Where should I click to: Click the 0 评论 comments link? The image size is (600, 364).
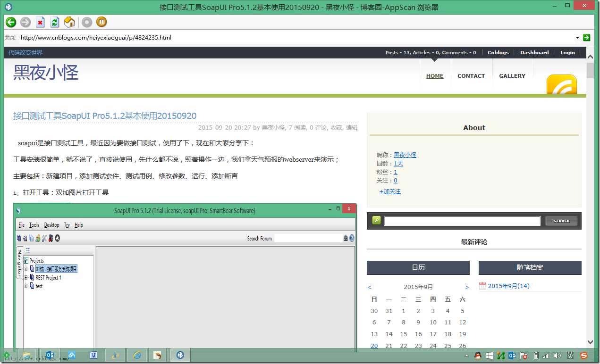coord(318,127)
